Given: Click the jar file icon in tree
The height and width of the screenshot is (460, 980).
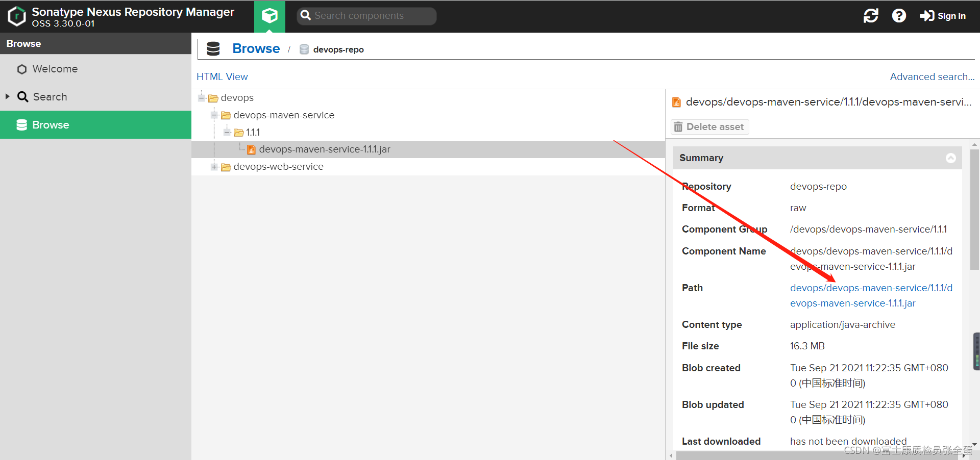Looking at the screenshot, I should [251, 149].
